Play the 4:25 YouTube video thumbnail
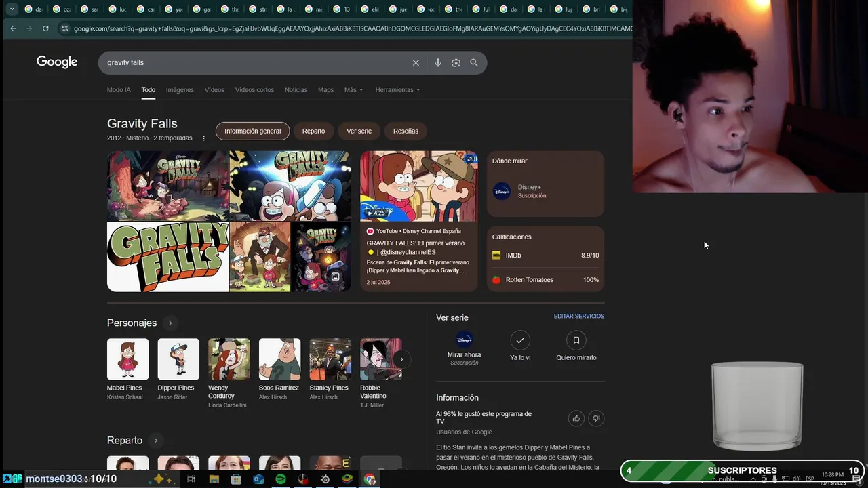The height and width of the screenshot is (488, 868). [418, 186]
